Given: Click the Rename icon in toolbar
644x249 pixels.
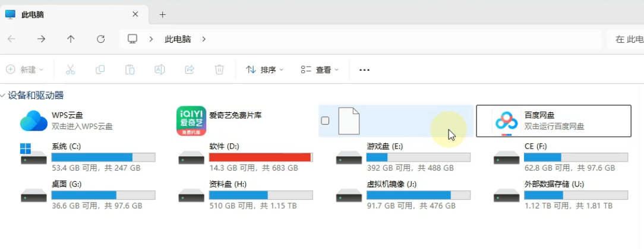Looking at the screenshot, I should [x=159, y=70].
